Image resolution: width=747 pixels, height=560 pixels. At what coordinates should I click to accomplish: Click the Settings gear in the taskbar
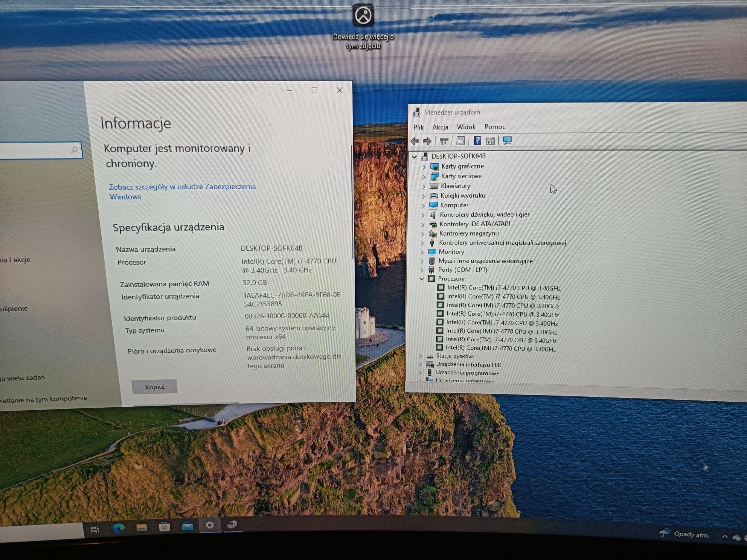pyautogui.click(x=210, y=525)
